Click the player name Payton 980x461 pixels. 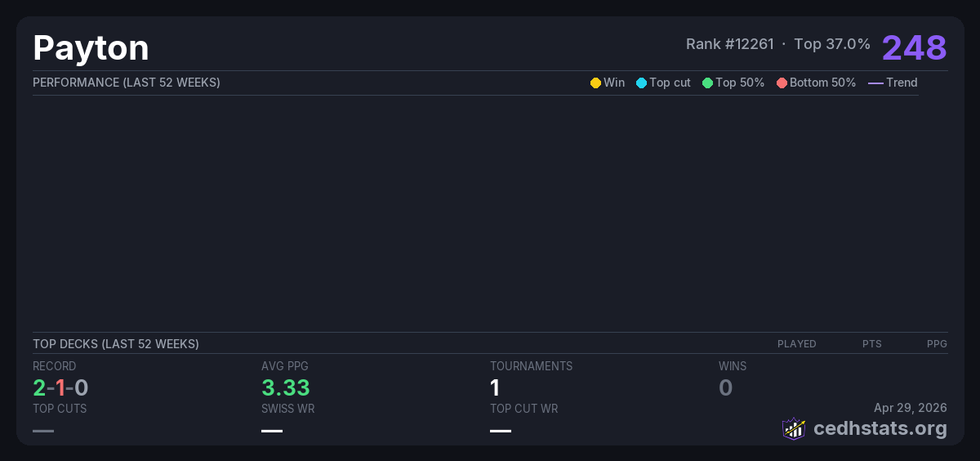pos(91,48)
